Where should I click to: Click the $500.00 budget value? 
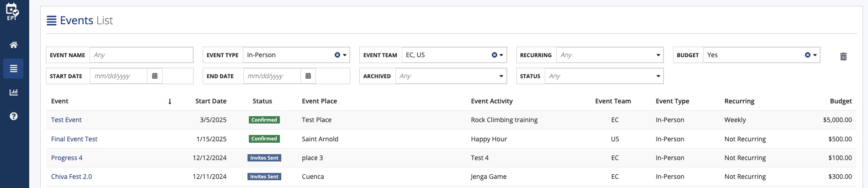[840, 139]
